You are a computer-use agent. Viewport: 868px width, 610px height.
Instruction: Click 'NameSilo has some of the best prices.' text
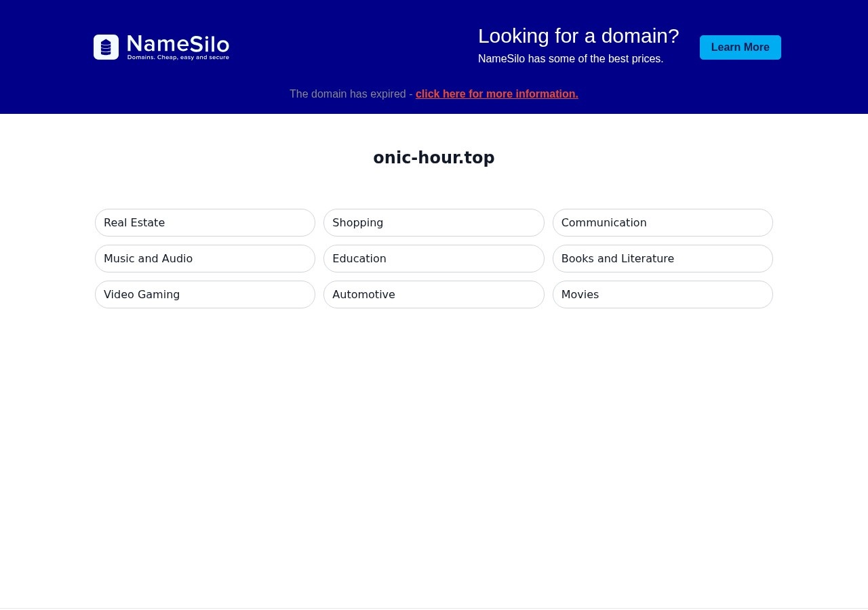click(571, 59)
